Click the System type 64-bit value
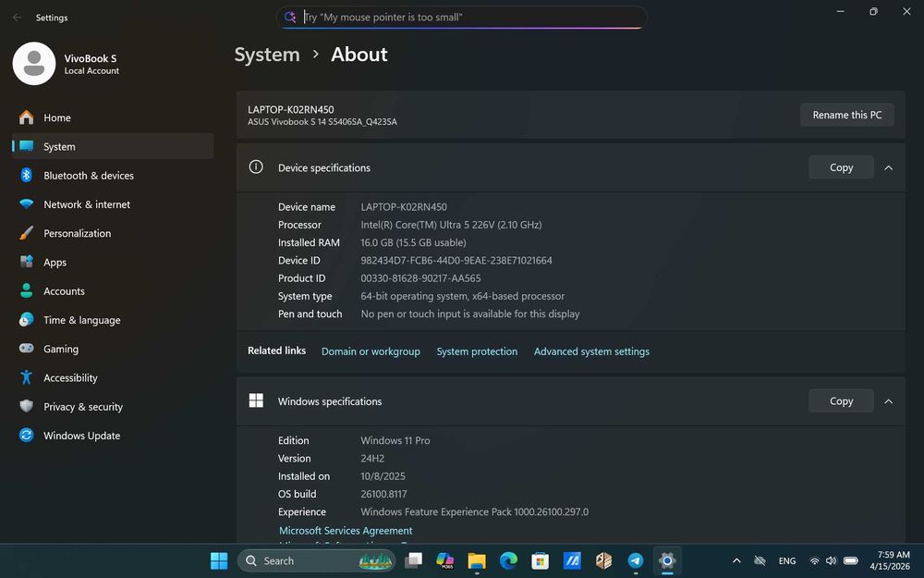Screen dimensions: 924x578 (x=462, y=296)
